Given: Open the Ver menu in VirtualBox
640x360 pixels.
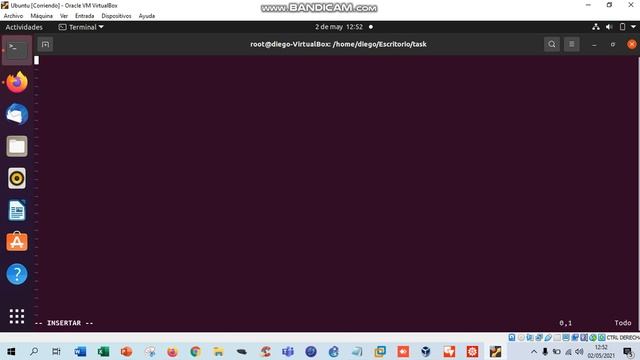Looking at the screenshot, I should click(64, 16).
